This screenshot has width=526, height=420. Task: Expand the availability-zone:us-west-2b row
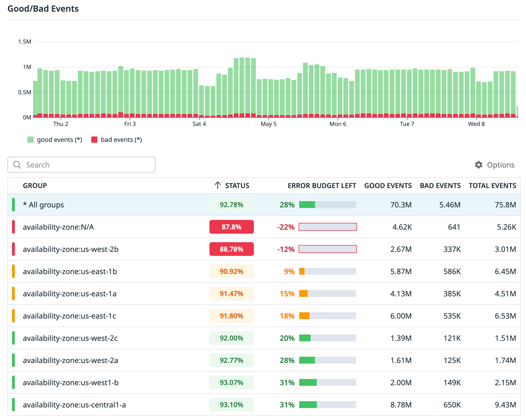(71, 249)
